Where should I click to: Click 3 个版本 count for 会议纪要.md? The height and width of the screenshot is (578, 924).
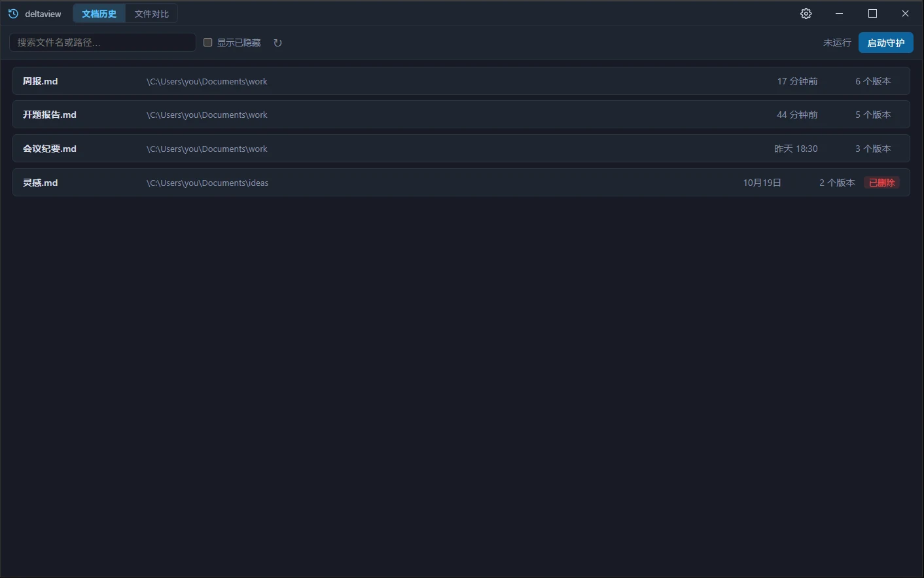[x=873, y=149]
